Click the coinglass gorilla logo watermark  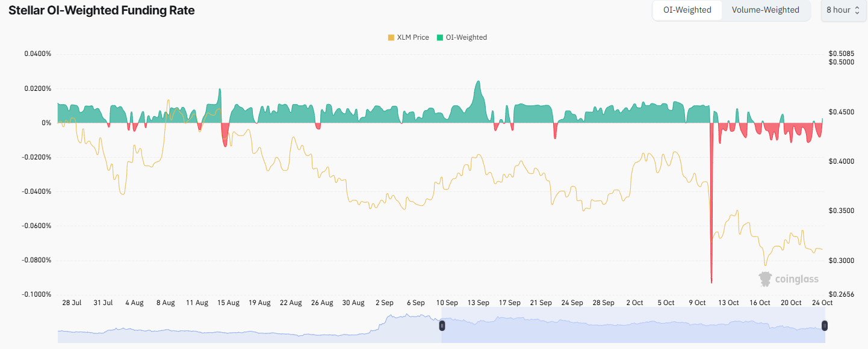pyautogui.click(x=766, y=279)
